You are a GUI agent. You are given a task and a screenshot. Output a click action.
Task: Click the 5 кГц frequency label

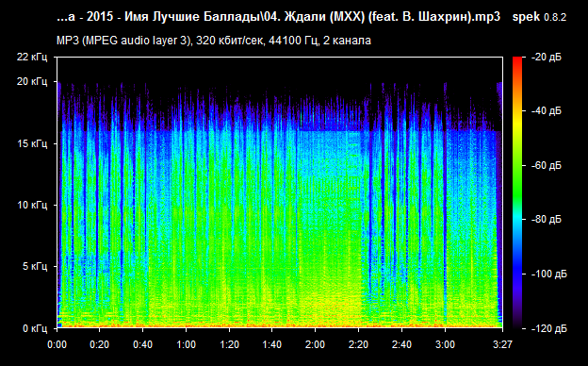click(x=35, y=267)
